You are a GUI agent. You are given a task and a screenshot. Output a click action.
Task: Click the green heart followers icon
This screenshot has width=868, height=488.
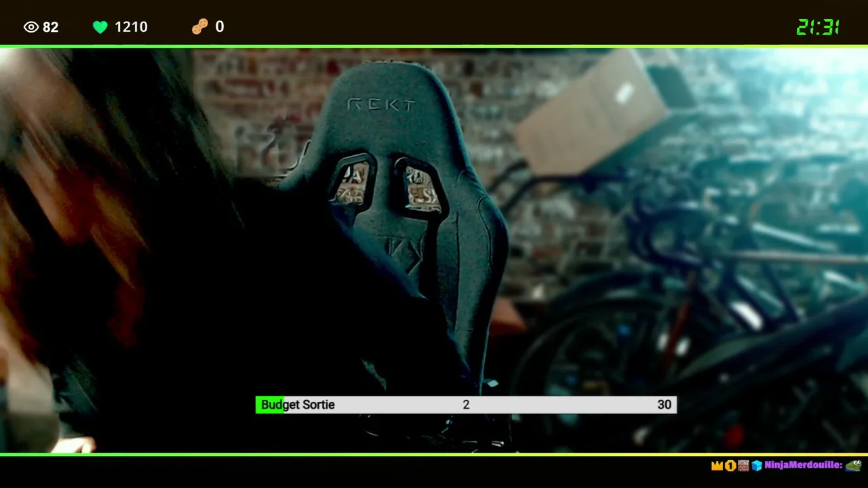[x=100, y=27]
